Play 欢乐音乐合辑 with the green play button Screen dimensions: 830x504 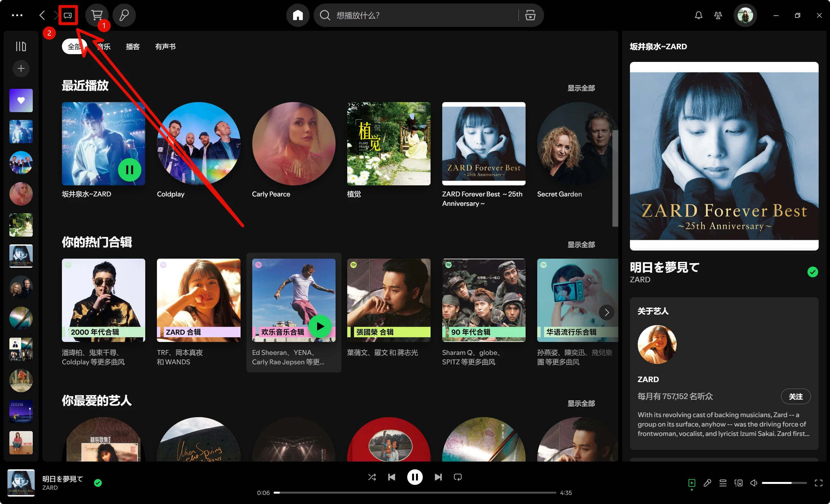tap(320, 326)
